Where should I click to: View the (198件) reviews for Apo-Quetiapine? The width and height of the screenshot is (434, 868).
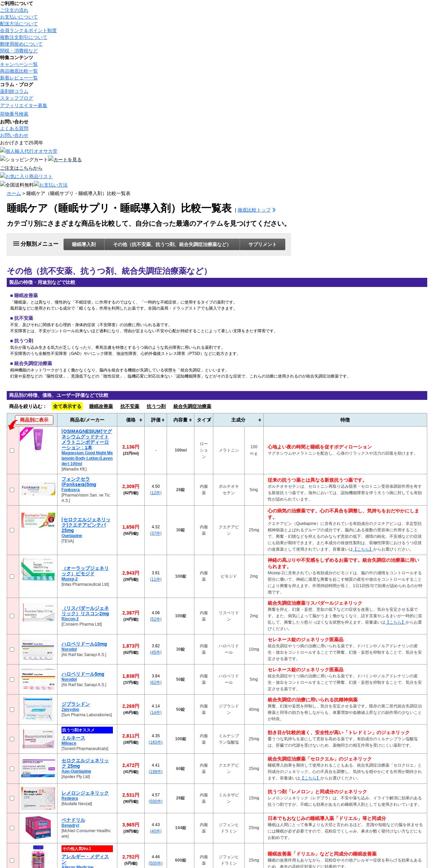pos(155,772)
